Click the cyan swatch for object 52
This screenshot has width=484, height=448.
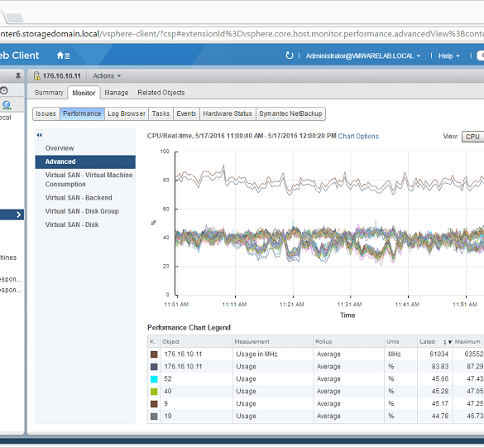[x=154, y=379]
